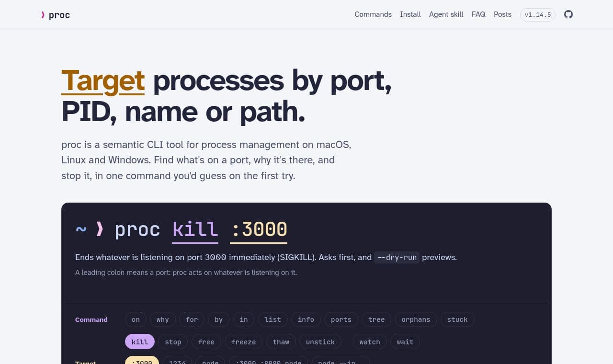Viewport: 613px width, 364px height.
Task: Select the 'why' command chip
Action: (x=162, y=319)
